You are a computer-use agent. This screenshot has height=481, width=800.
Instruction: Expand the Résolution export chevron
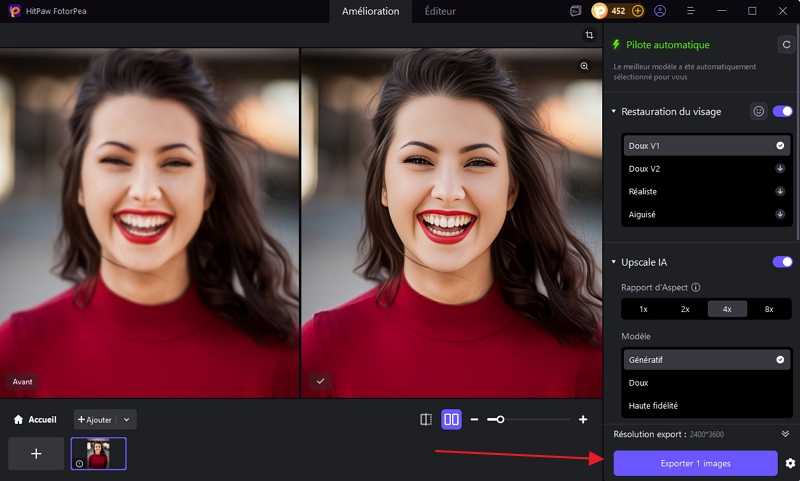click(785, 434)
